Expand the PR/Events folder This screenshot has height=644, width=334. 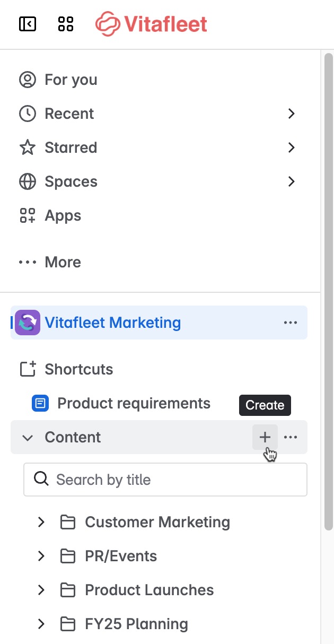[x=41, y=556]
